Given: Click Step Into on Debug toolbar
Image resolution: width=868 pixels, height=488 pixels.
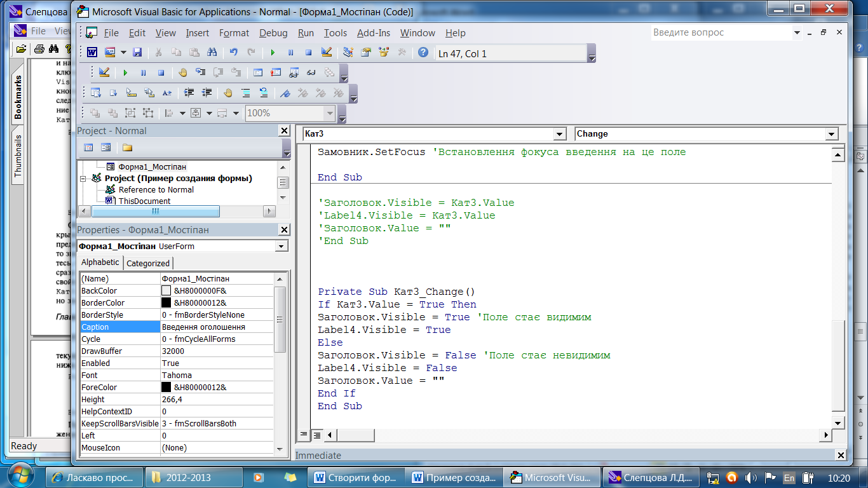Looking at the screenshot, I should [201, 72].
